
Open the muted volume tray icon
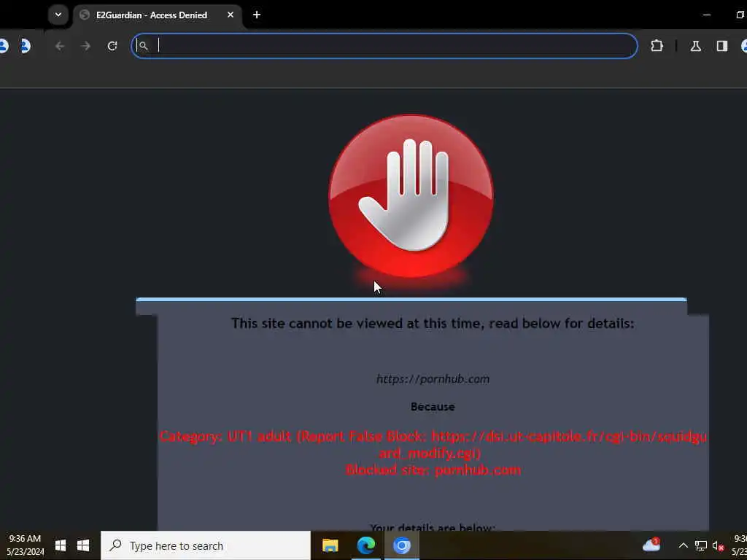(x=718, y=545)
